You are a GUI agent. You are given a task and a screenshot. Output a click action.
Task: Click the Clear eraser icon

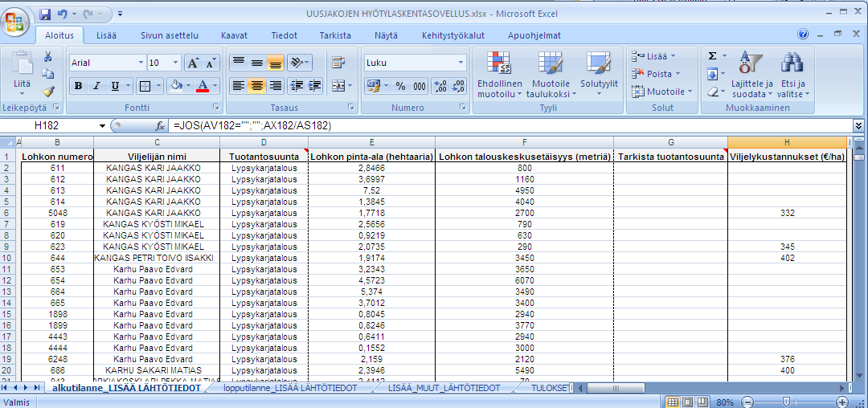pyautogui.click(x=713, y=92)
